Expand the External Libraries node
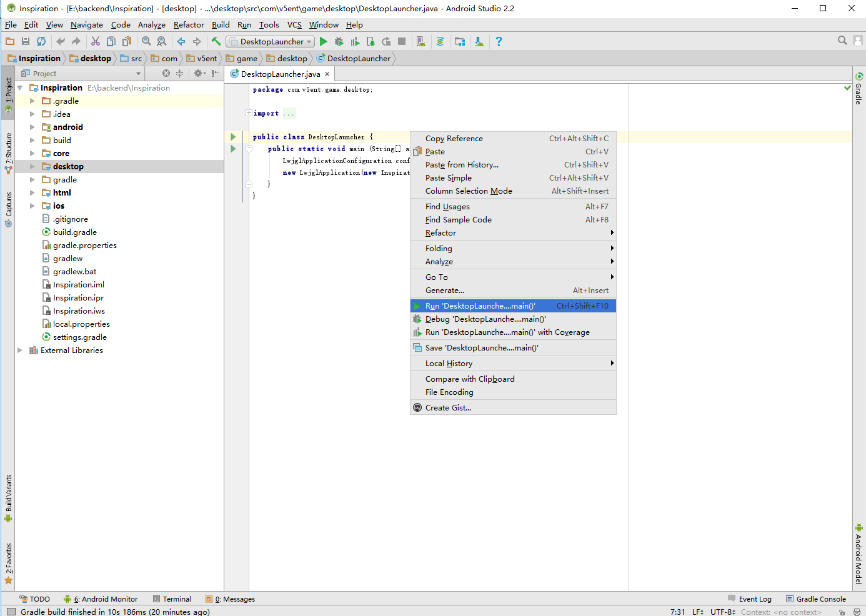Image resolution: width=866 pixels, height=616 pixels. pyautogui.click(x=20, y=350)
